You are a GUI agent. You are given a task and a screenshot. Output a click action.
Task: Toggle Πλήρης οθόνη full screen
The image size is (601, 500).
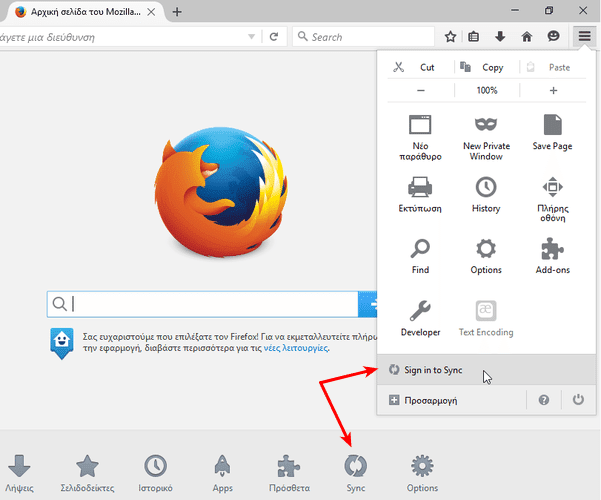[552, 199]
